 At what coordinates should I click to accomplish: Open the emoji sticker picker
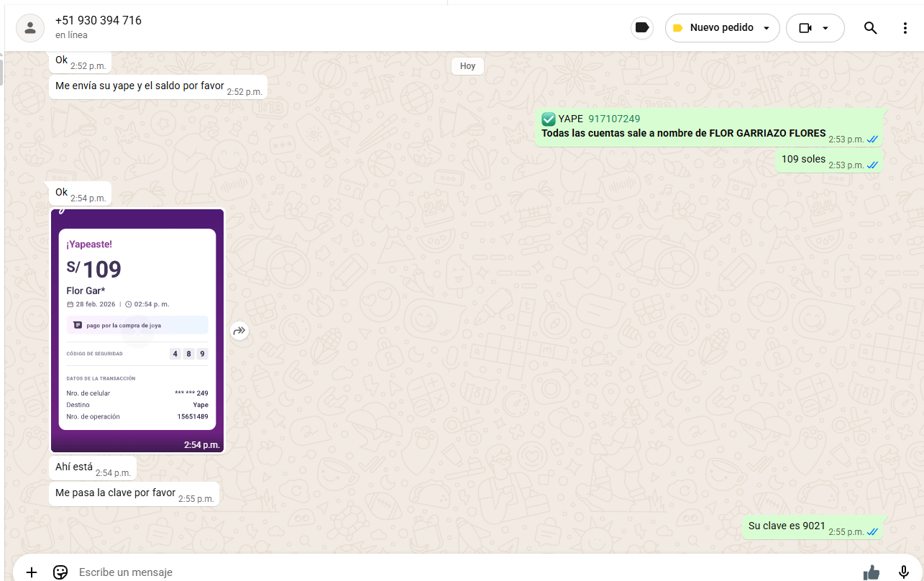60,572
